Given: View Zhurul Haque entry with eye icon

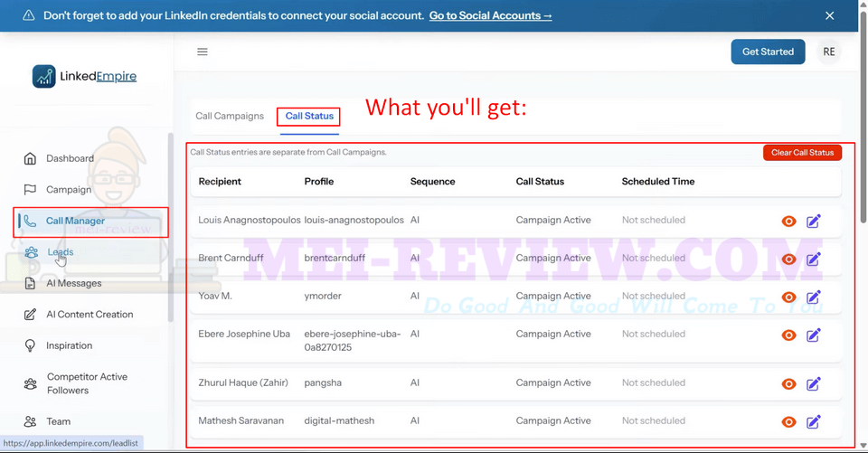Looking at the screenshot, I should point(788,384).
